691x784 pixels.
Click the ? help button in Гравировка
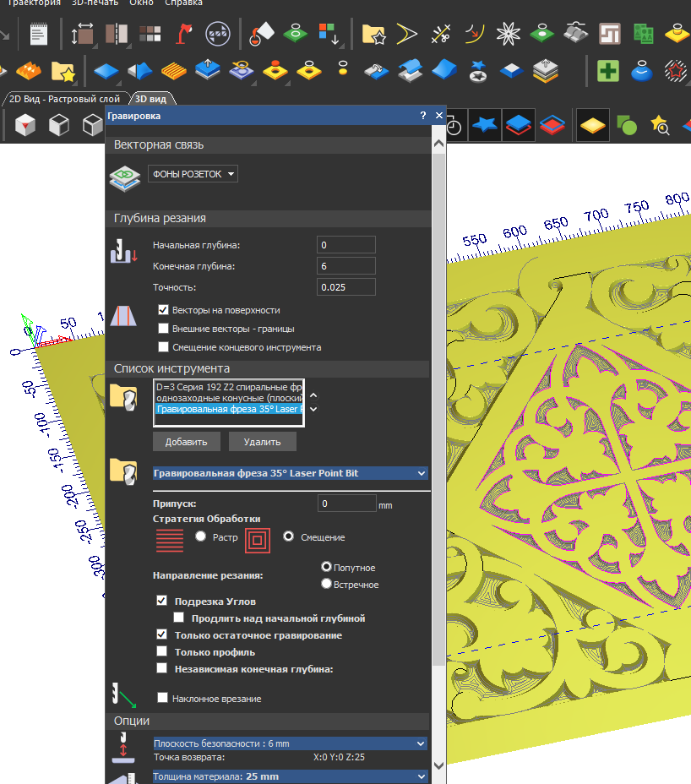tap(423, 116)
